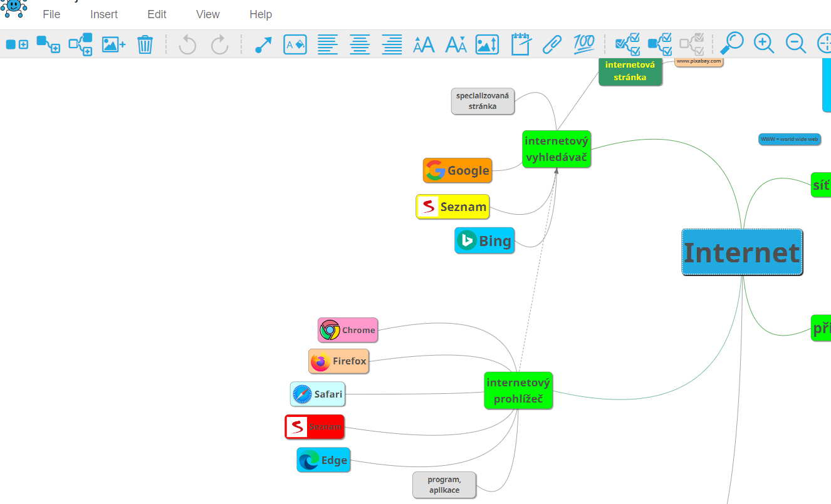Add a child node with the toolbar
The height and width of the screenshot is (504, 831).
click(48, 44)
